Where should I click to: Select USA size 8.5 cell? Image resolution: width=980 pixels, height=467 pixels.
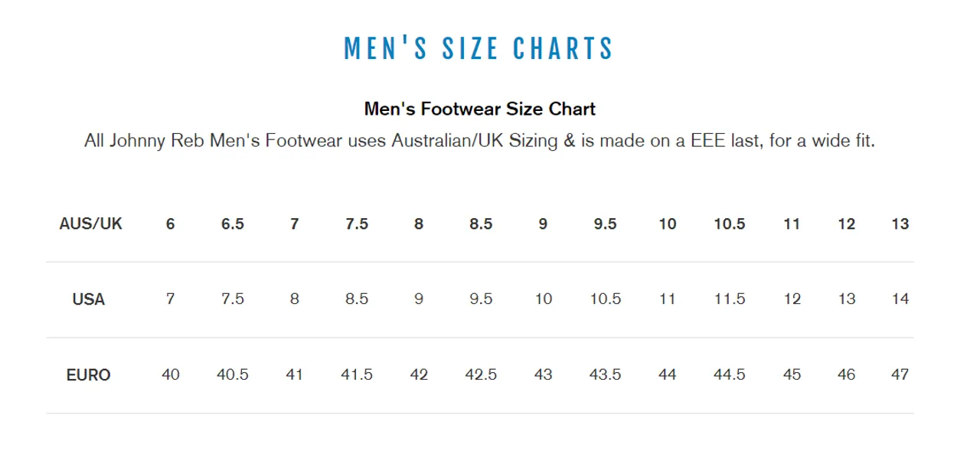click(357, 299)
